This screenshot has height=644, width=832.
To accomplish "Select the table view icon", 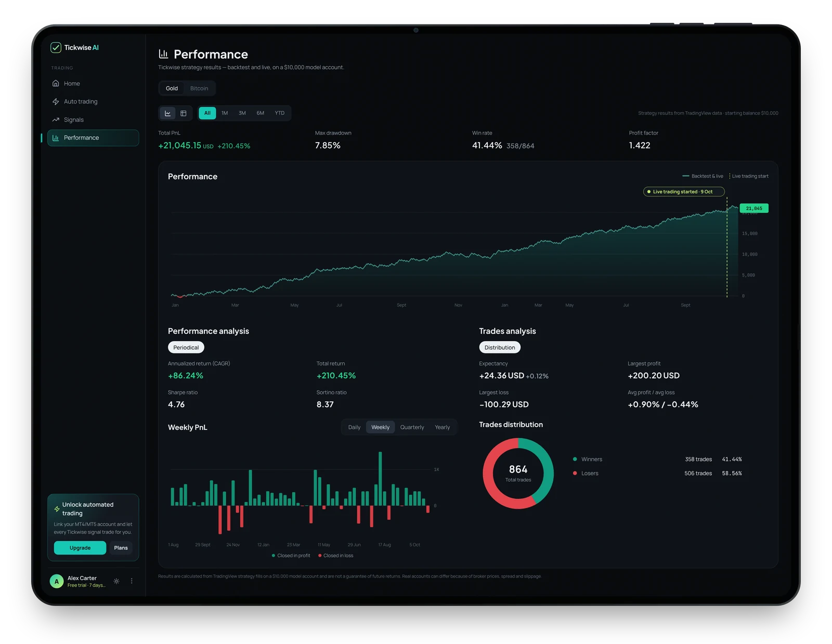I will click(x=184, y=113).
